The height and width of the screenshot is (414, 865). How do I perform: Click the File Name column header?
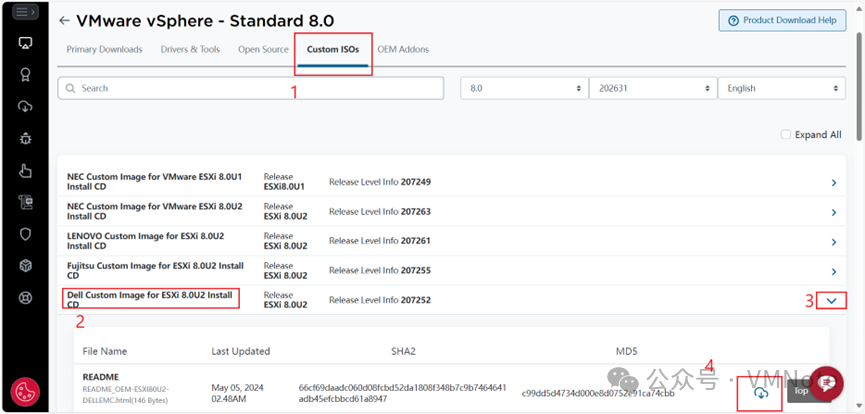click(x=105, y=351)
